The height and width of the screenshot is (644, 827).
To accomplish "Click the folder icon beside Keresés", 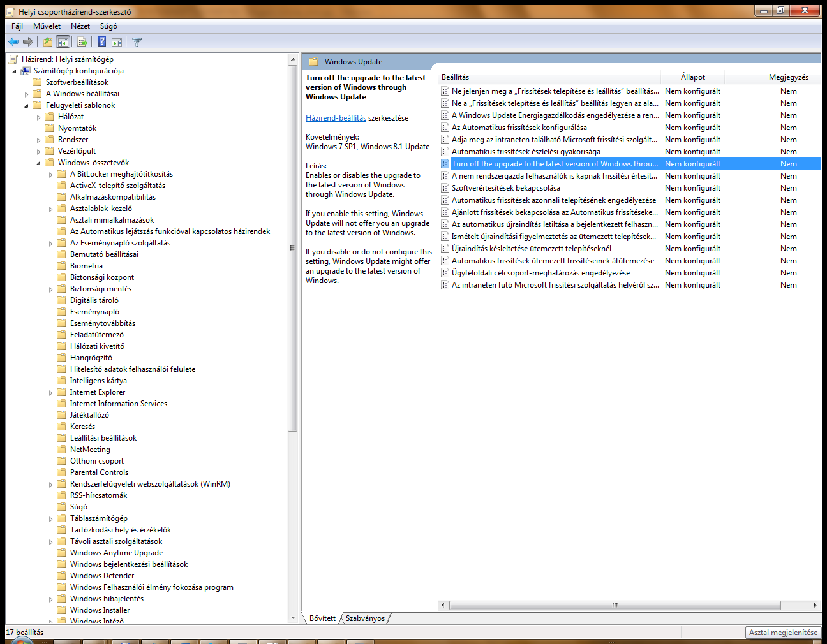I will (x=61, y=427).
